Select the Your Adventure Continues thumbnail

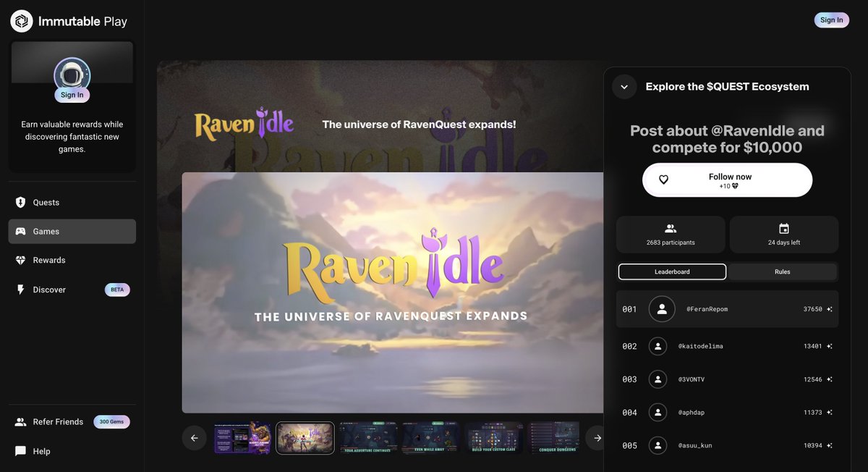368,438
